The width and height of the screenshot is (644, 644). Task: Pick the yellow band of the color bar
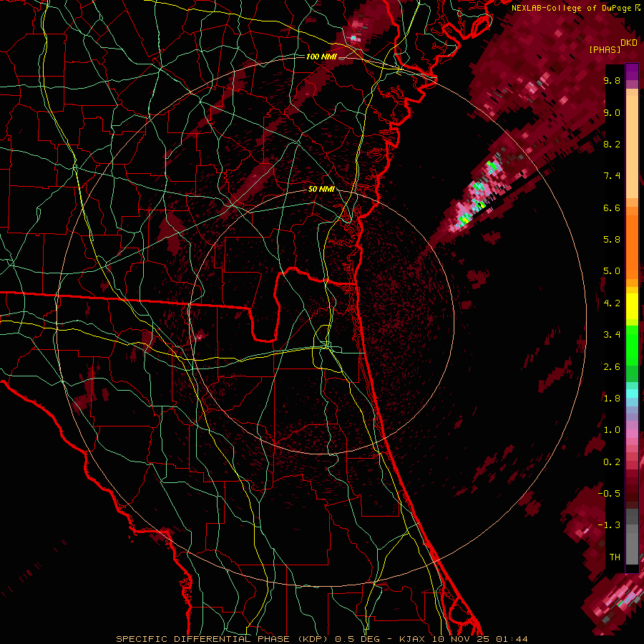tap(632, 306)
